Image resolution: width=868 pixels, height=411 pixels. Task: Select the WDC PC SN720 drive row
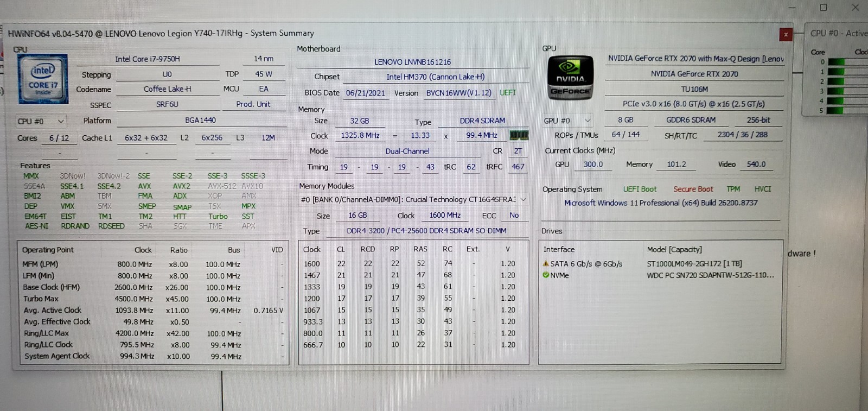tap(660, 275)
